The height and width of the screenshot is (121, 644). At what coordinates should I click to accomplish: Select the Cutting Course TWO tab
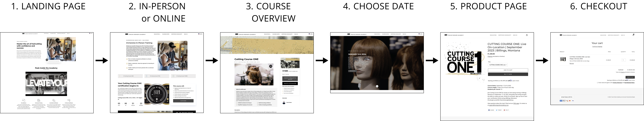[x=157, y=76]
